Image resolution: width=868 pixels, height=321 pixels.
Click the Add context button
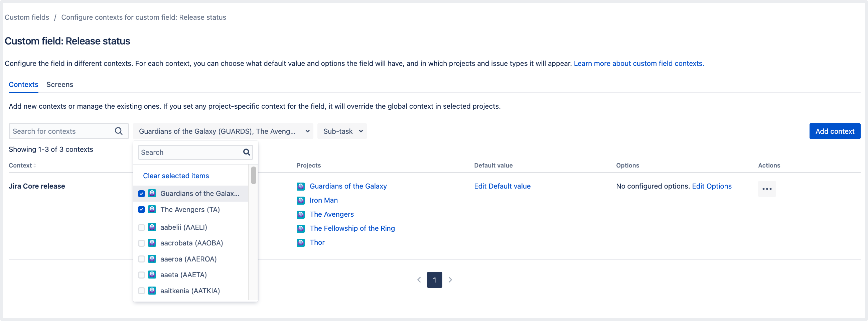(x=834, y=131)
